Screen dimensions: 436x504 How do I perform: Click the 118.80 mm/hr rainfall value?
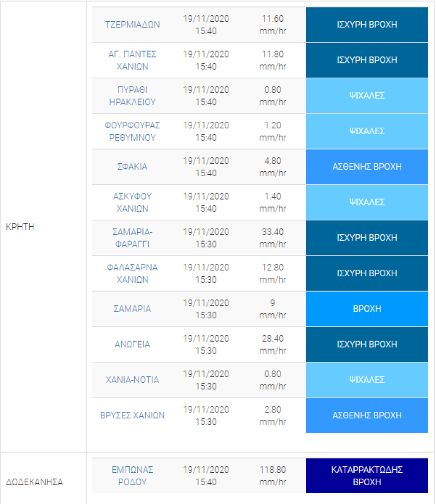coord(273,476)
